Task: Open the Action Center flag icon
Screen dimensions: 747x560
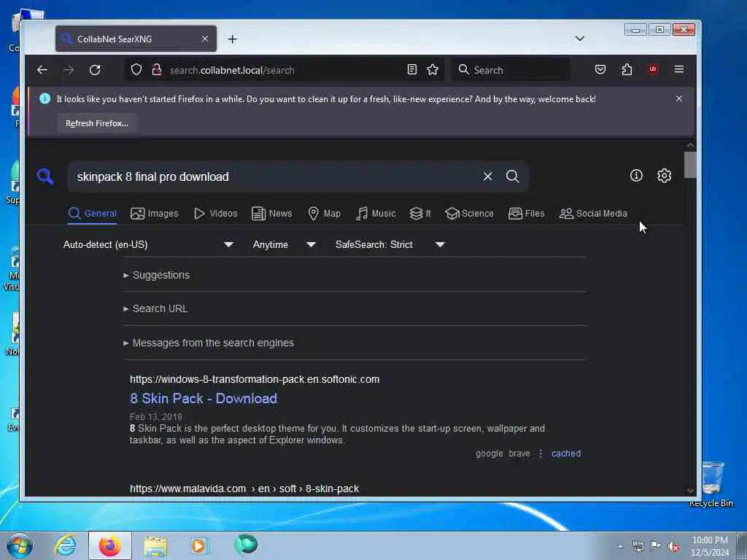Action: click(x=656, y=546)
